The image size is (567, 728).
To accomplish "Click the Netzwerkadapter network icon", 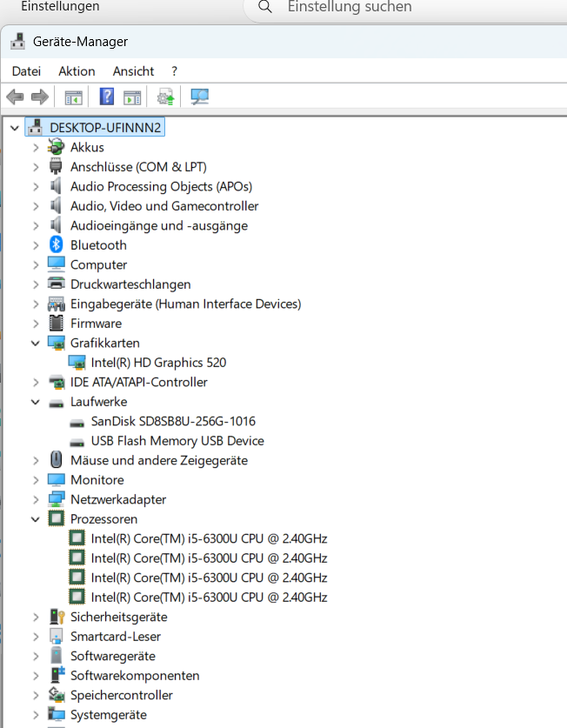I will click(x=57, y=499).
